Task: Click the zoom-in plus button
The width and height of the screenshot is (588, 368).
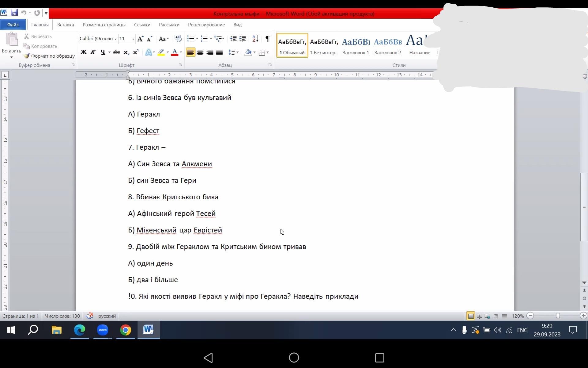Action: [583, 316]
